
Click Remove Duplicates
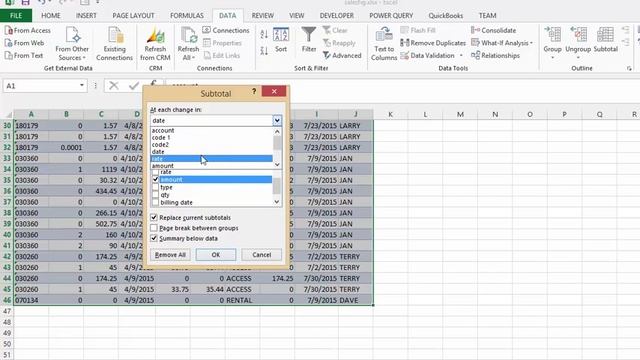433,43
